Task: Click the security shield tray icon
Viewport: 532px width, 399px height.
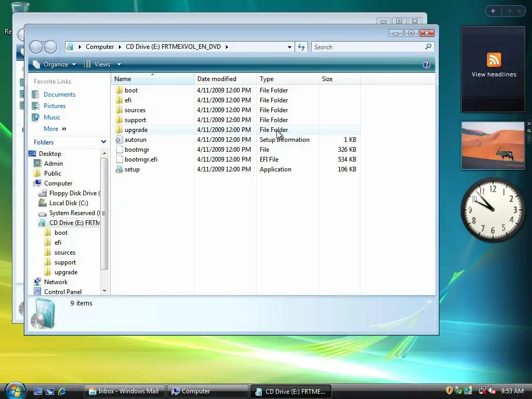Action: click(449, 391)
